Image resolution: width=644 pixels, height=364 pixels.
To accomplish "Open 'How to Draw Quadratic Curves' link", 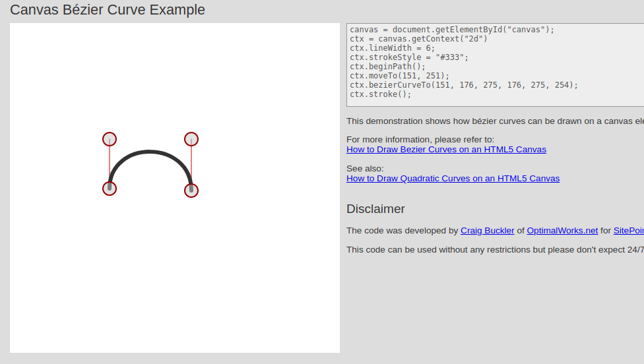I will click(x=453, y=179).
